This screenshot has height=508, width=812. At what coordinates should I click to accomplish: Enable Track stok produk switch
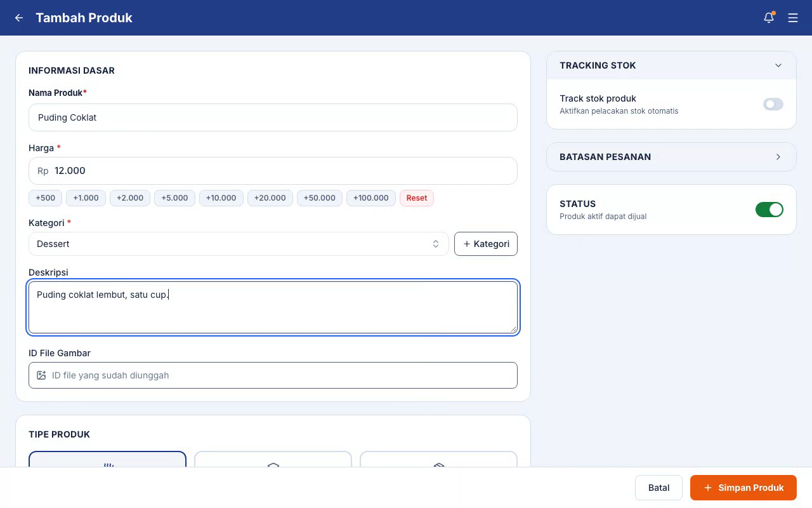pyautogui.click(x=773, y=104)
